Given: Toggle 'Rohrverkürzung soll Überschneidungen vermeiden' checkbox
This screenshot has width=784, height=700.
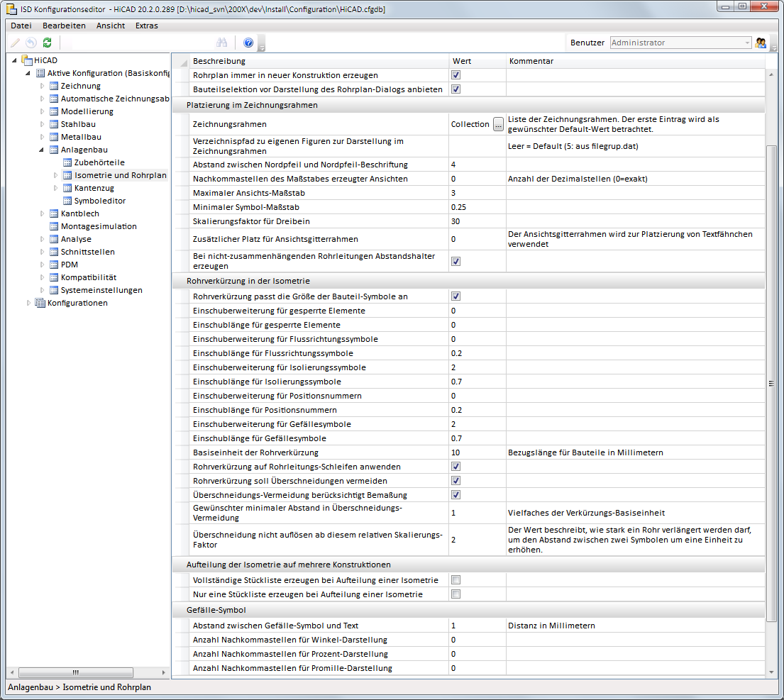Looking at the screenshot, I should click(x=456, y=481).
